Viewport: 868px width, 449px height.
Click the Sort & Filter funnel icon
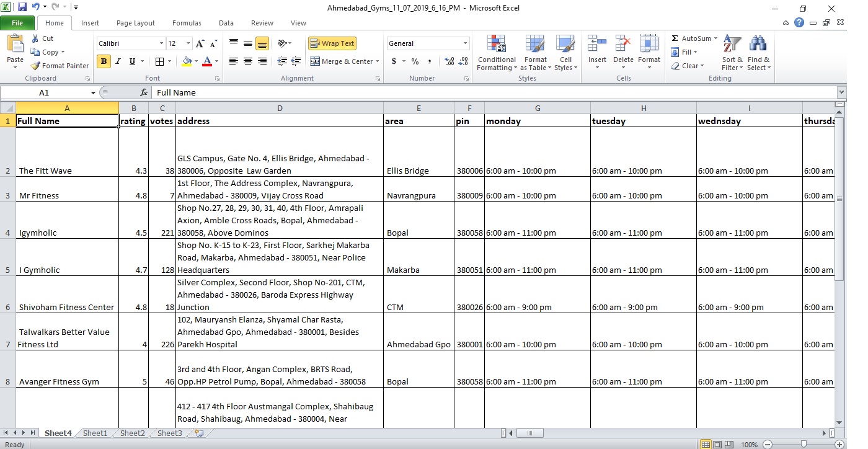(x=732, y=45)
